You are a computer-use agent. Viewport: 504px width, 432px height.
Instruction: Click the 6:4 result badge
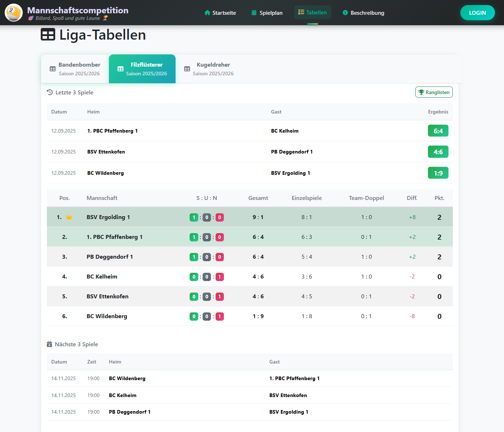[438, 131]
